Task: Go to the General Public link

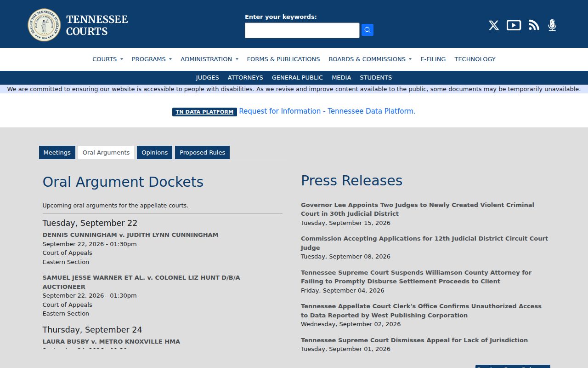Action: coord(297,77)
